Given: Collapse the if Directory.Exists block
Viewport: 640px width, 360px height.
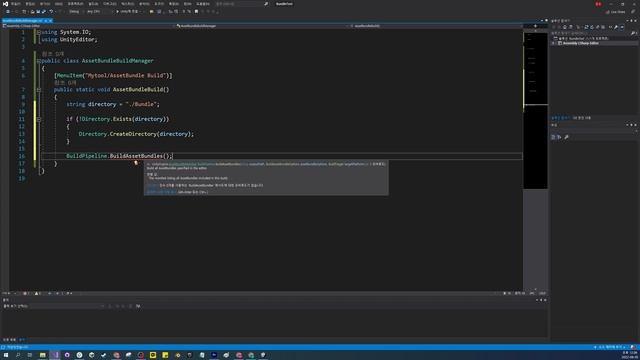Looking at the screenshot, I should (38, 119).
